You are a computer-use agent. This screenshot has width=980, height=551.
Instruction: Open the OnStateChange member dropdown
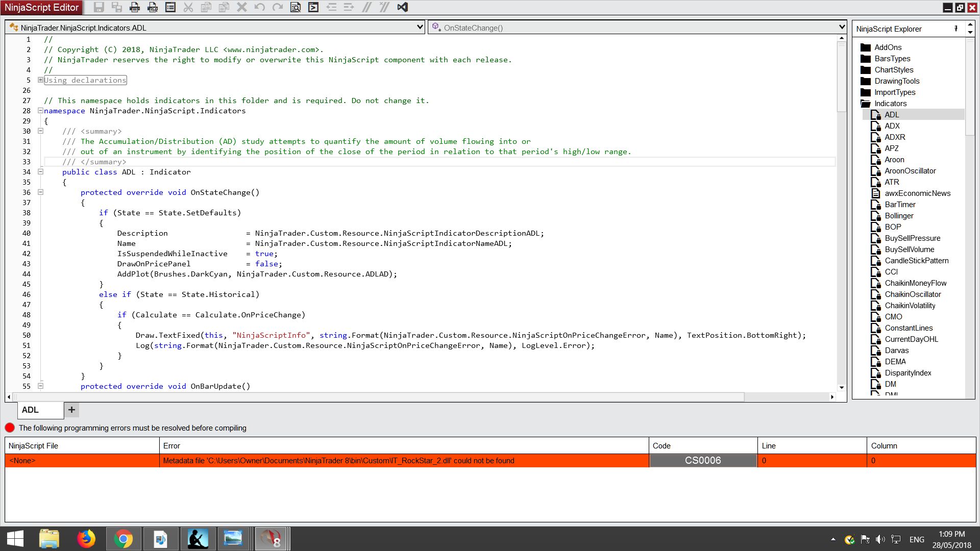tap(842, 27)
